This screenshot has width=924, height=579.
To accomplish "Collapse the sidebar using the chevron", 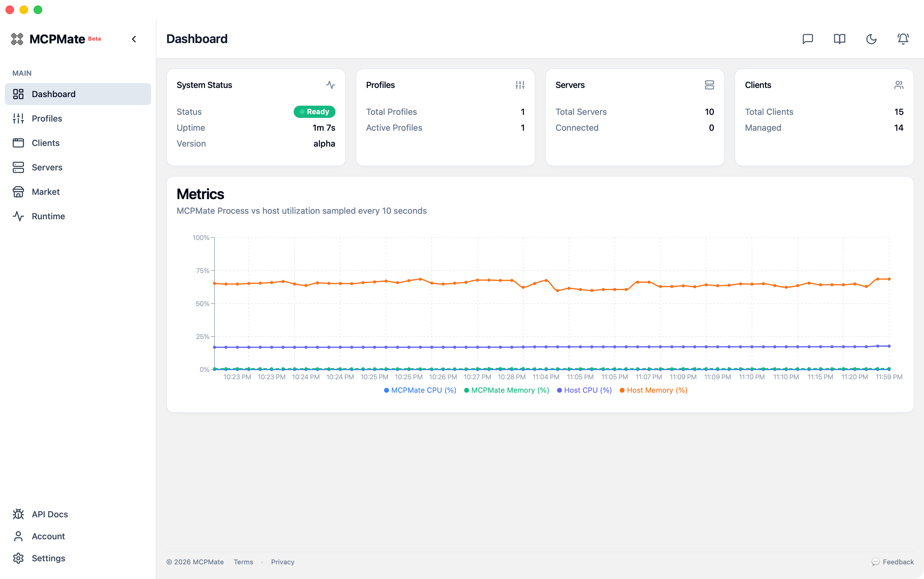I will (134, 39).
